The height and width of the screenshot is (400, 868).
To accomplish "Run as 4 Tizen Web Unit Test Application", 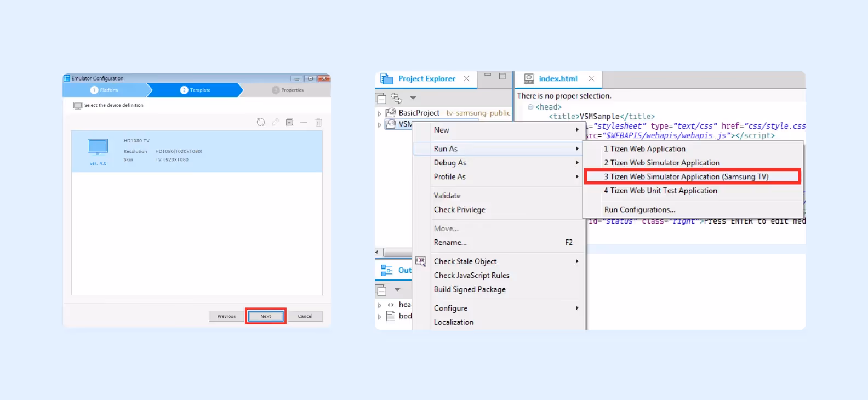I will point(693,191).
